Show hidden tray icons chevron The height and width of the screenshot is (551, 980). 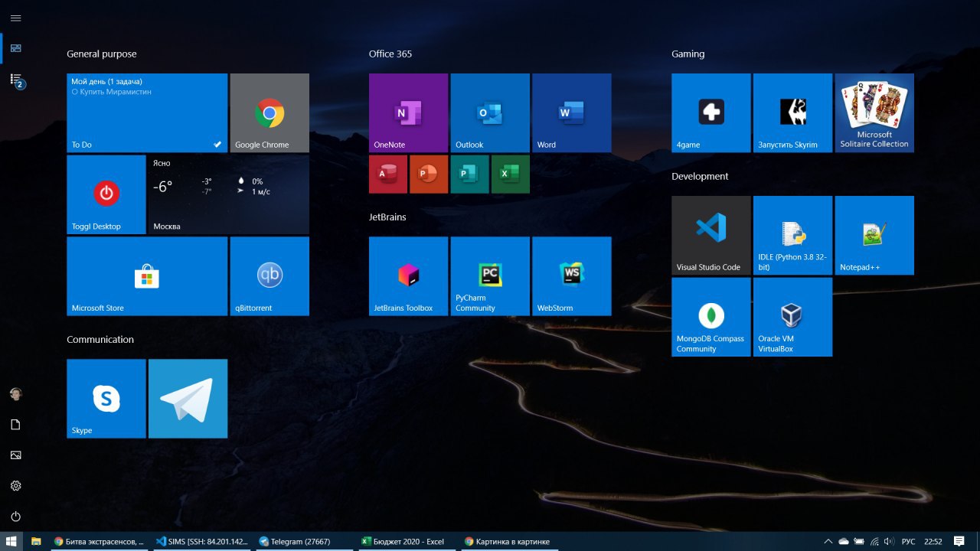coord(828,541)
